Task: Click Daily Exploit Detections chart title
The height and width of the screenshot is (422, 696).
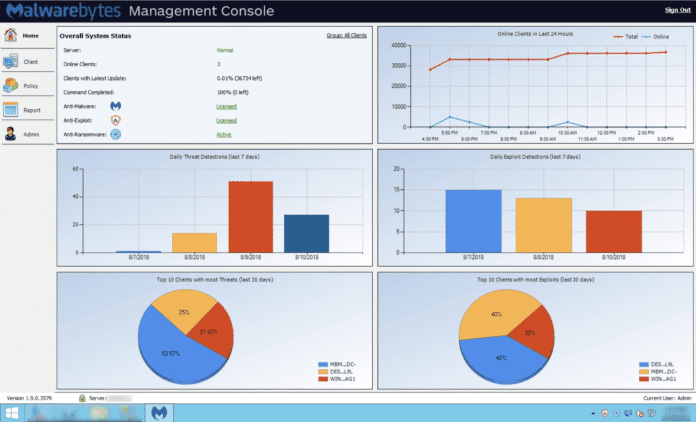Action: (x=535, y=157)
